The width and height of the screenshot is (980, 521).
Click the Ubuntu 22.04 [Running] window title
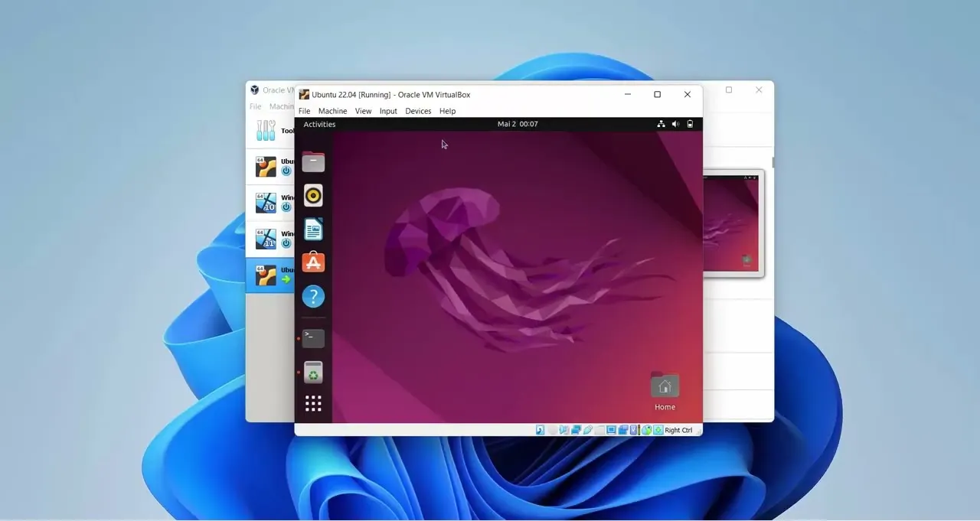click(390, 95)
